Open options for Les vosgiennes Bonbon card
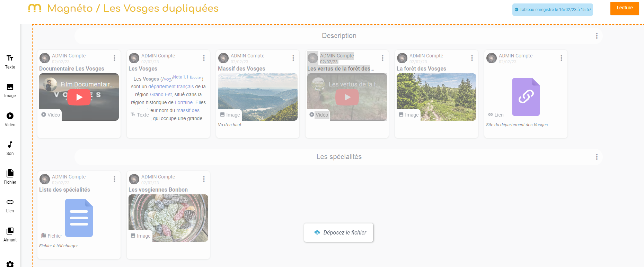 point(204,179)
